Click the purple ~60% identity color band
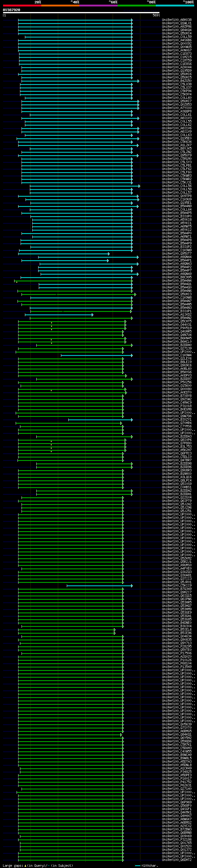197x868 pixels. click(x=99, y=6)
